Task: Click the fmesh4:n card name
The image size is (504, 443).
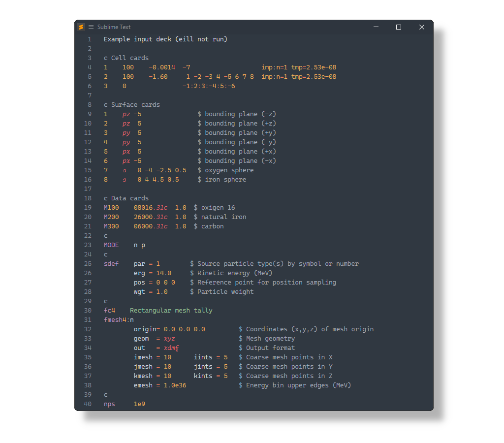Action: click(119, 320)
